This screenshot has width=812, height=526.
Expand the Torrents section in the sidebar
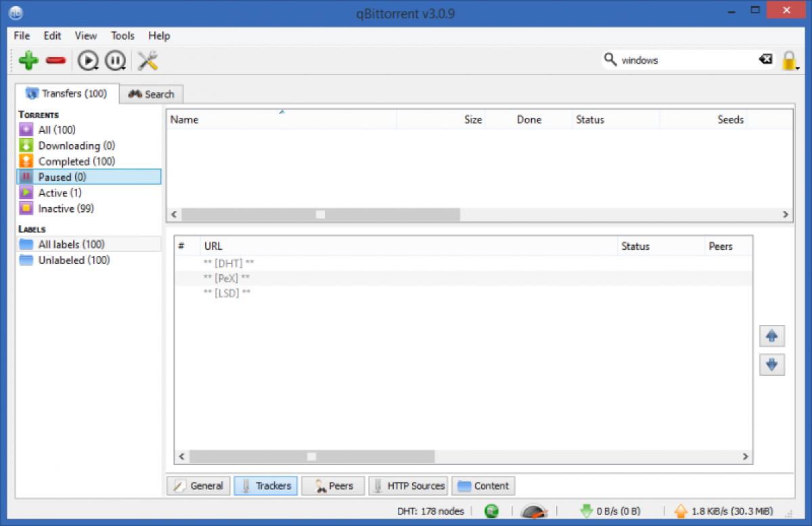[x=39, y=115]
